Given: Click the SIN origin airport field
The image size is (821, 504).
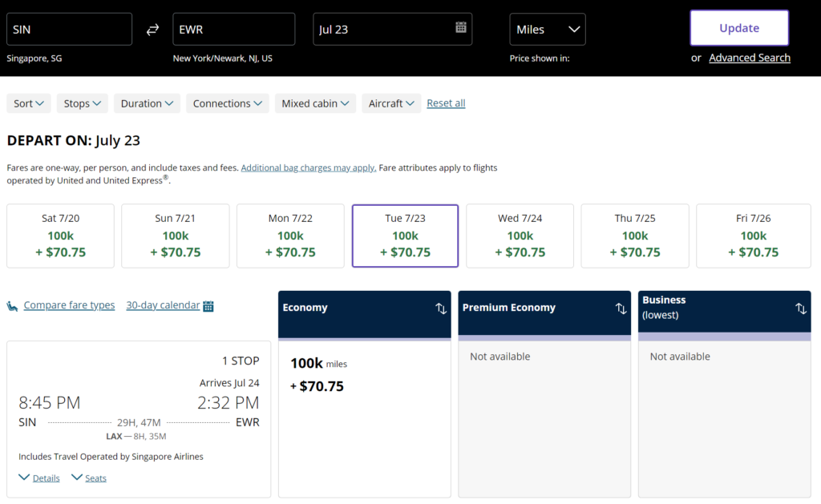Looking at the screenshot, I should [69, 30].
